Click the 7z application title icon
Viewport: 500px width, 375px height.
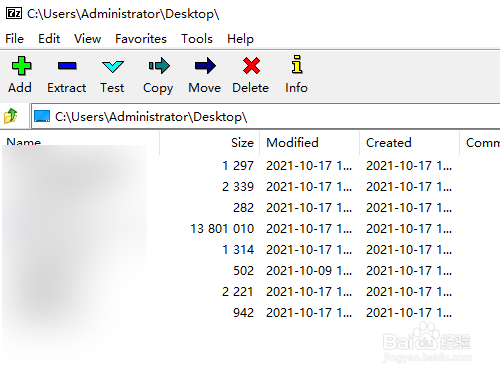(x=14, y=13)
